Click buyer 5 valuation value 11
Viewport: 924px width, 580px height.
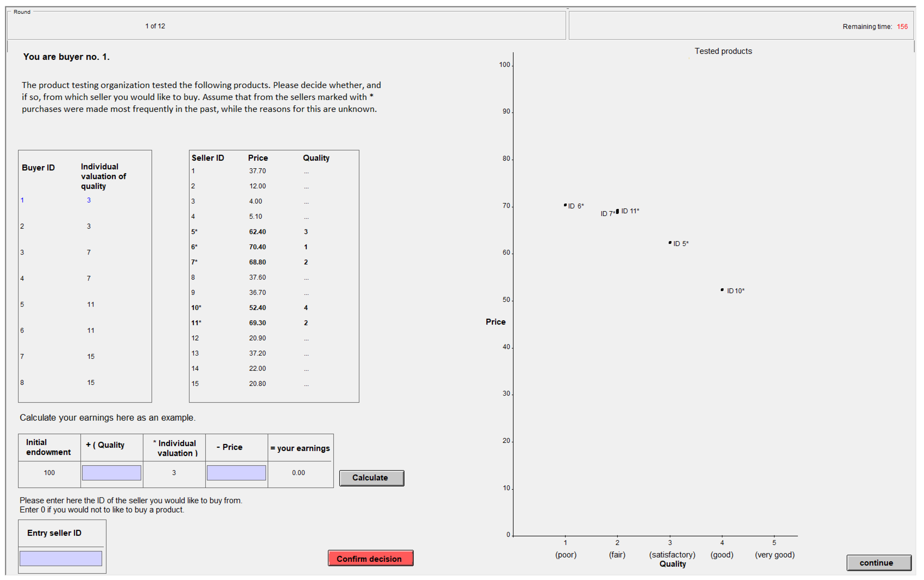91,305
